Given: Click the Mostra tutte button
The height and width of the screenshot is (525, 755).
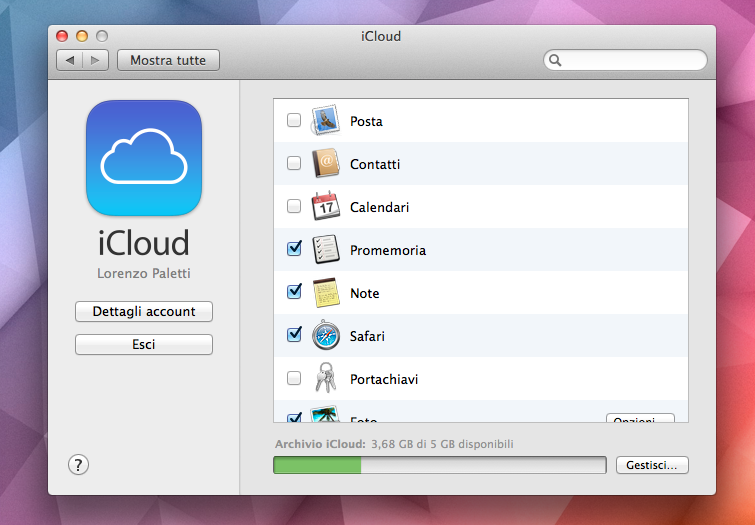Looking at the screenshot, I should tap(168, 60).
